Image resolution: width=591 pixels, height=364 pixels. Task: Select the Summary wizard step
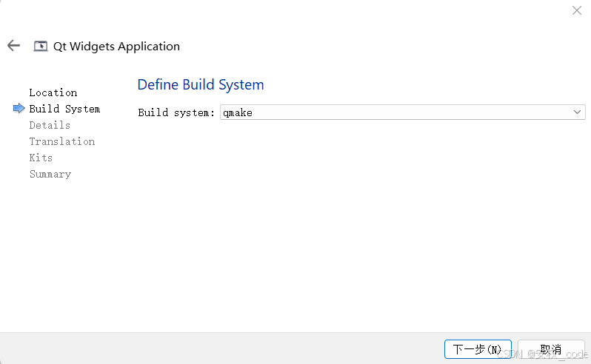(50, 174)
